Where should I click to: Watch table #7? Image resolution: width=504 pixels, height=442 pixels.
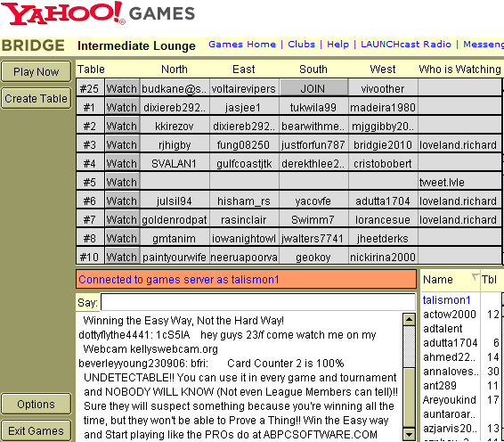(122, 220)
